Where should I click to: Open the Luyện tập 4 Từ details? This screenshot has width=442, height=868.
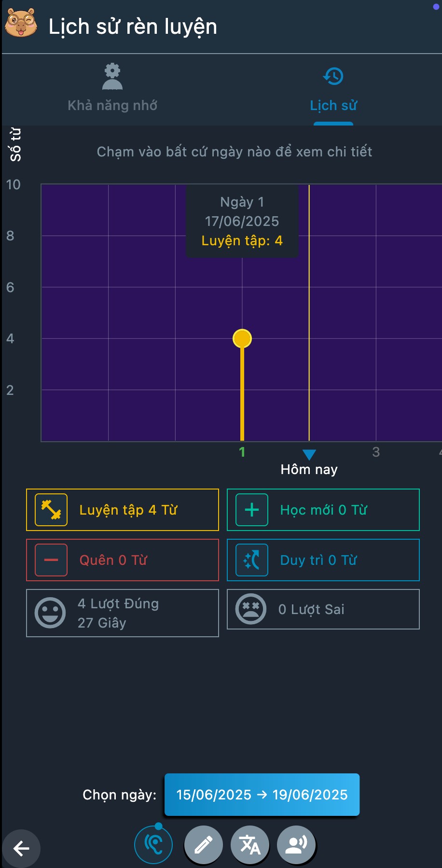pyautogui.click(x=128, y=510)
